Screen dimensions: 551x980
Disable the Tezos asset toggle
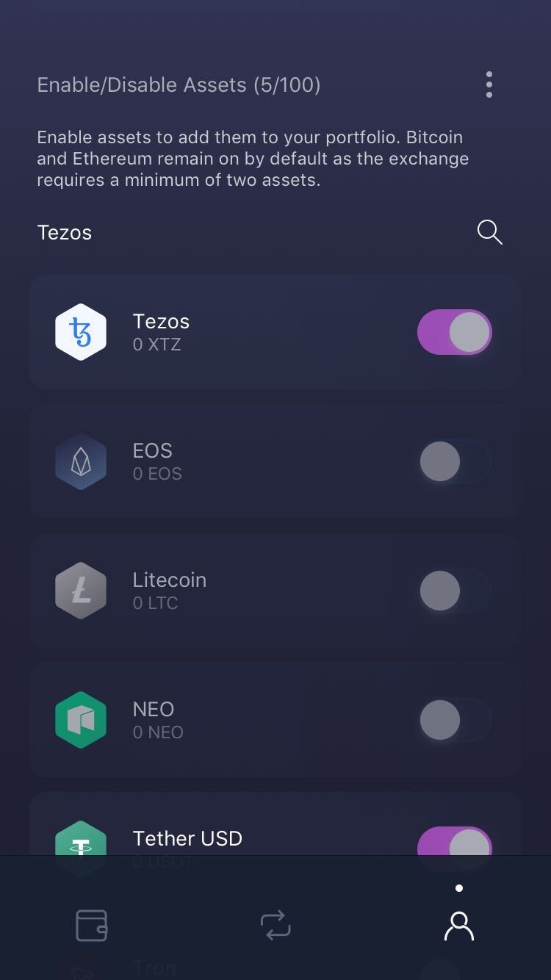(x=455, y=332)
